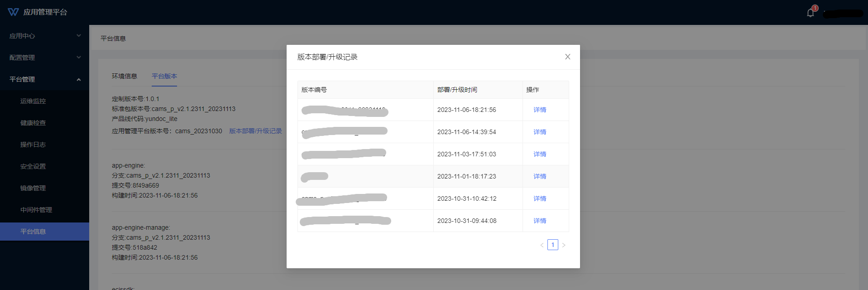Click page 1 in the pagination
The width and height of the screenshot is (868, 290).
pos(552,245)
